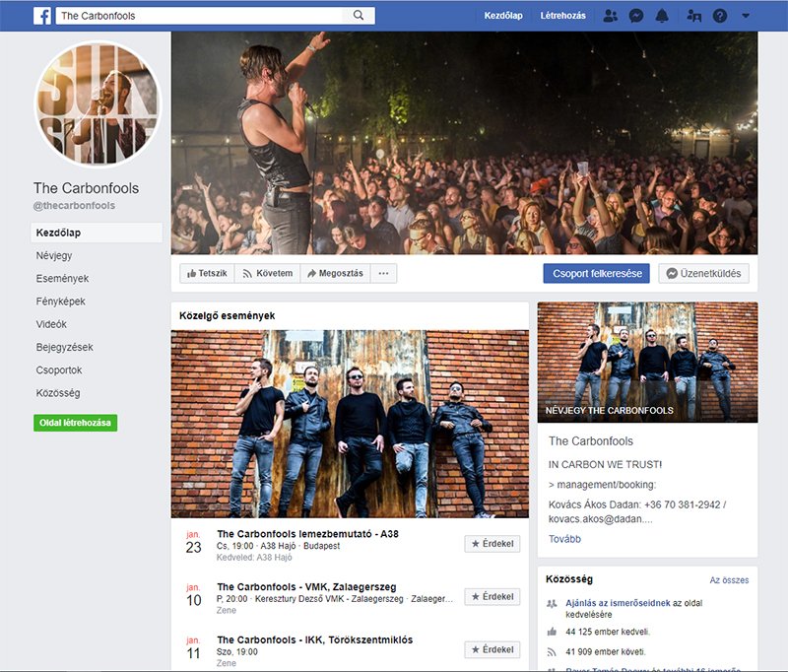Click the A38 Hajó venue text
The width and height of the screenshot is (788, 672).
click(278, 546)
